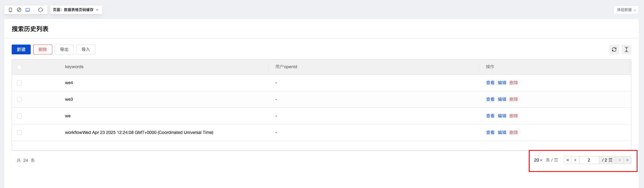Select the desktop preview icon
Image resolution: width=644 pixels, height=188 pixels.
[x=28, y=10]
